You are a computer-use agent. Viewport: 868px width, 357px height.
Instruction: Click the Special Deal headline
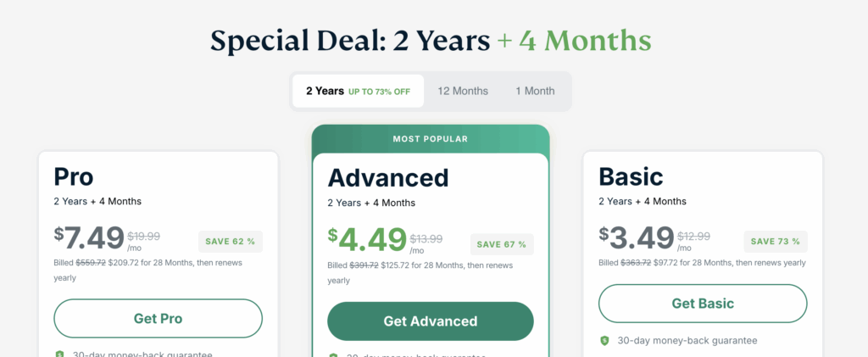point(431,41)
